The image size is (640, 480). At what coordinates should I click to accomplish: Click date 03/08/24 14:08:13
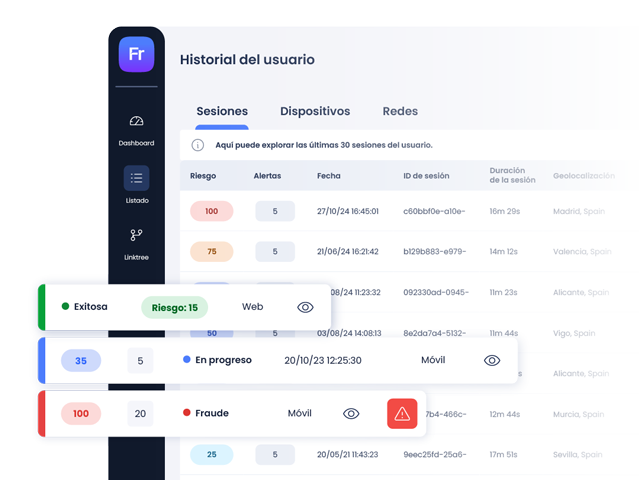pos(349,333)
